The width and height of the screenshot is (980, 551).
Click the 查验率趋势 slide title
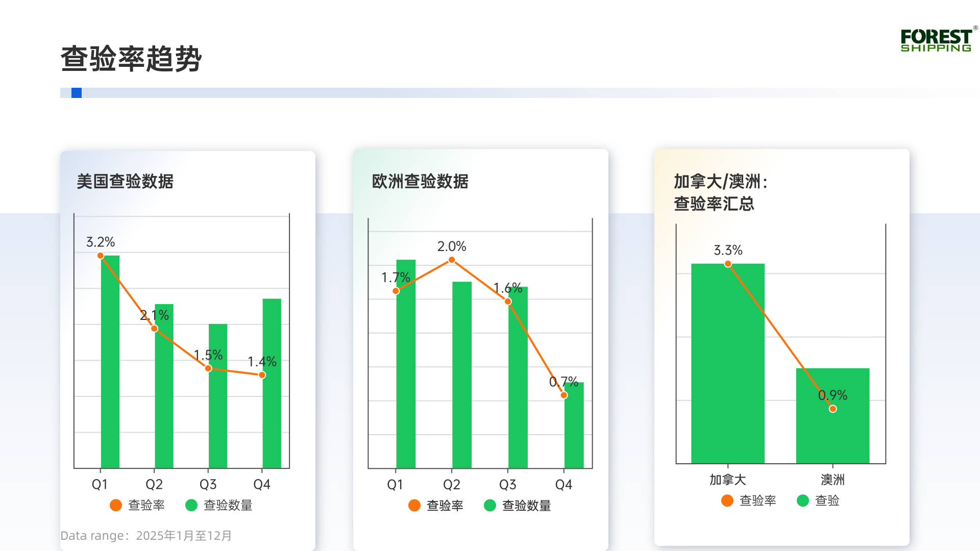pos(132,57)
